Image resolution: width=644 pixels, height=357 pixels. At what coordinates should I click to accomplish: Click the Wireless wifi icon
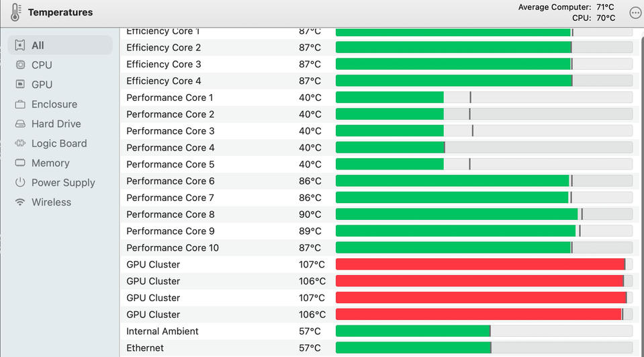click(x=20, y=202)
